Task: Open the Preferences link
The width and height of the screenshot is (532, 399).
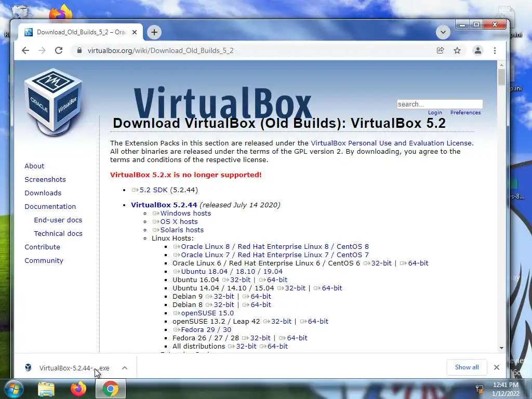Action: [x=465, y=113]
